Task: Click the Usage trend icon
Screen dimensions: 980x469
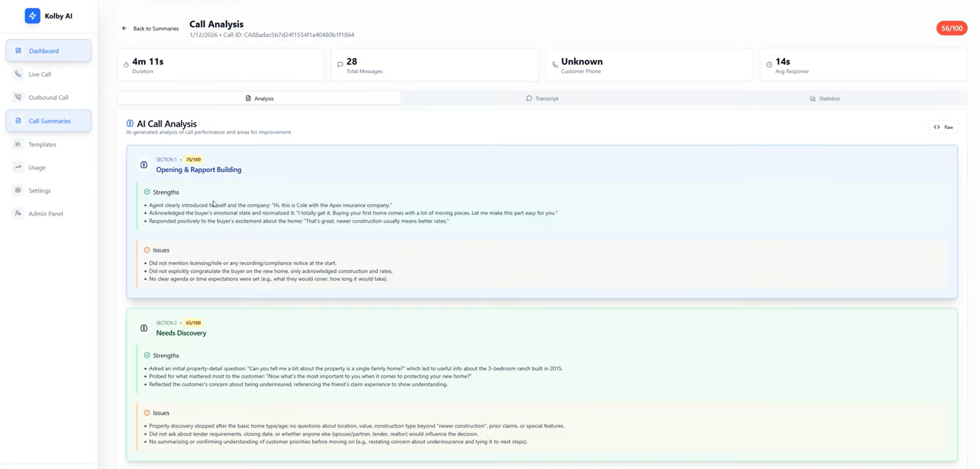Action: click(18, 167)
